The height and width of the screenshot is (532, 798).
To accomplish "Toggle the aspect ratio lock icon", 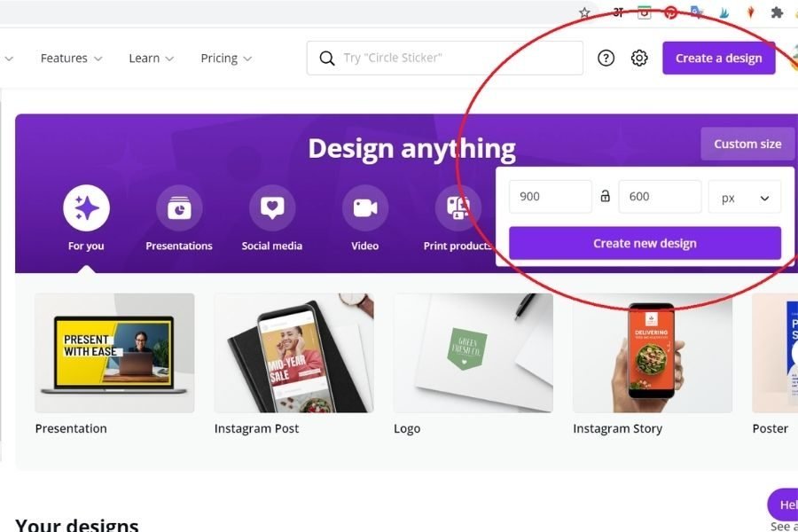I will [605, 197].
